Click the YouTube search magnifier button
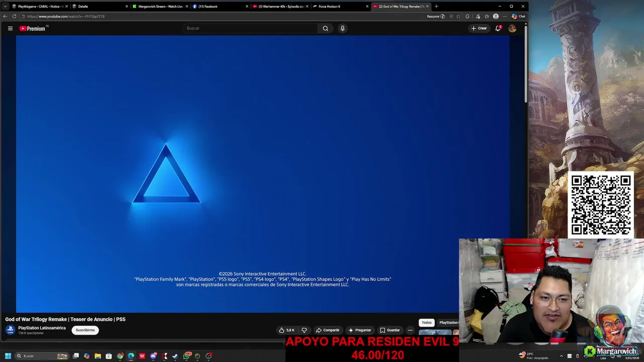 [x=326, y=28]
